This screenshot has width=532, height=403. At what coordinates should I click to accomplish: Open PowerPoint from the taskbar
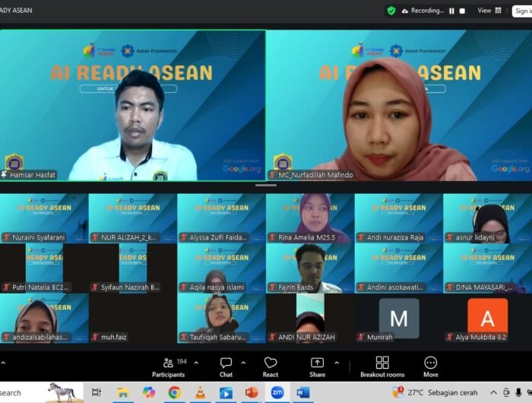(252, 392)
